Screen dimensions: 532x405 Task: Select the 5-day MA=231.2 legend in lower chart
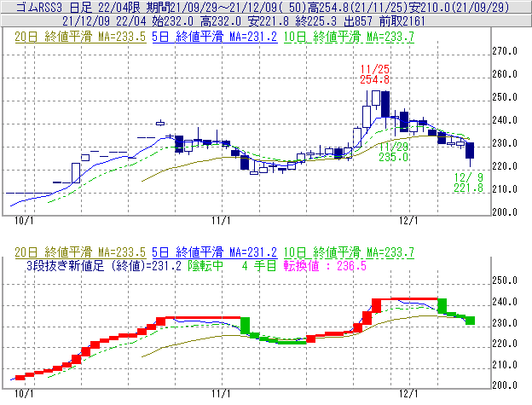[x=215, y=252]
